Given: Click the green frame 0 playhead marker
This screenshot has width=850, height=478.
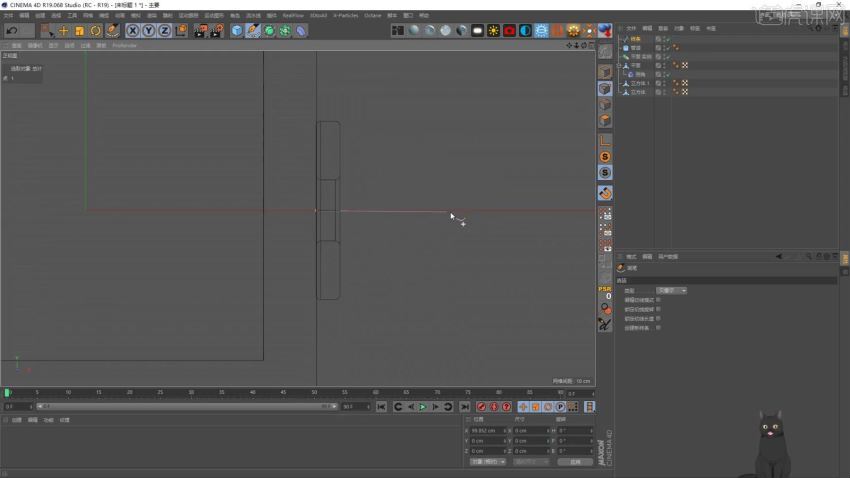Looking at the screenshot, I should pyautogui.click(x=7, y=392).
